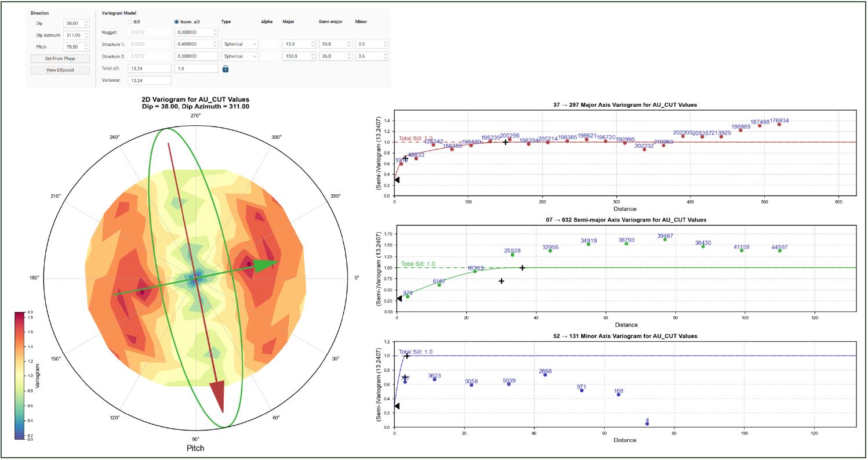Increase Dip using its up arrow

[x=86, y=21]
